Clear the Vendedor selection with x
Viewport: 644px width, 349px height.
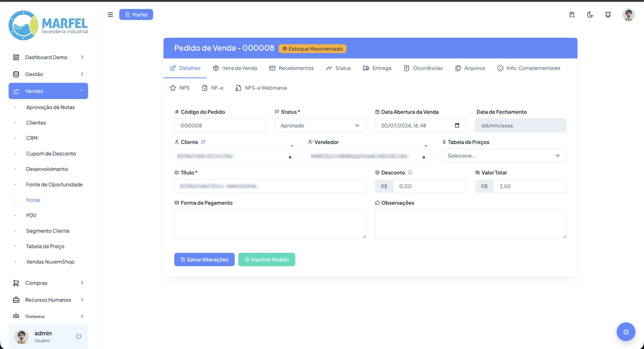click(424, 157)
